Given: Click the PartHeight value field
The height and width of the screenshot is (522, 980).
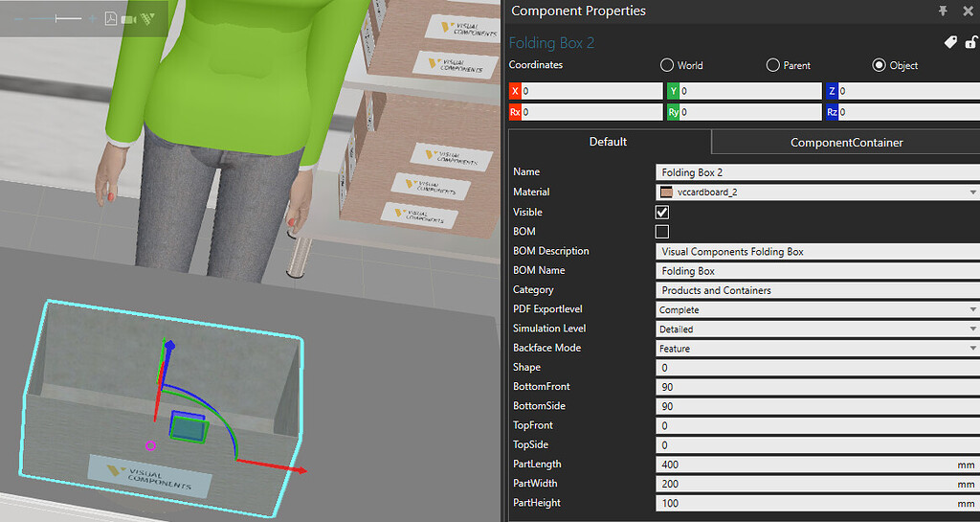Looking at the screenshot, I should [x=817, y=503].
